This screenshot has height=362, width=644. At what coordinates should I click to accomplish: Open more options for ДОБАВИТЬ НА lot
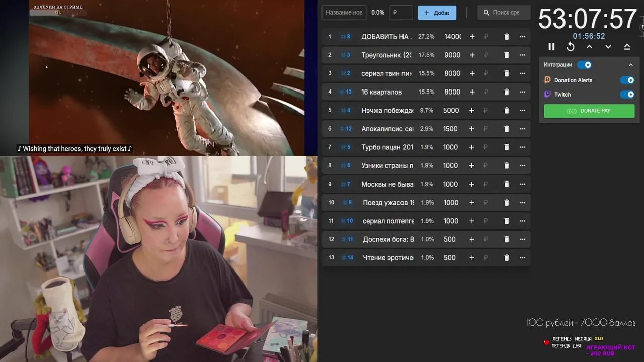click(522, 37)
